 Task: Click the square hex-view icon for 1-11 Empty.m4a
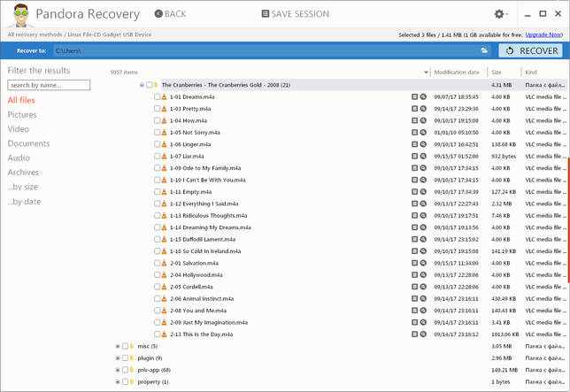pyautogui.click(x=414, y=191)
